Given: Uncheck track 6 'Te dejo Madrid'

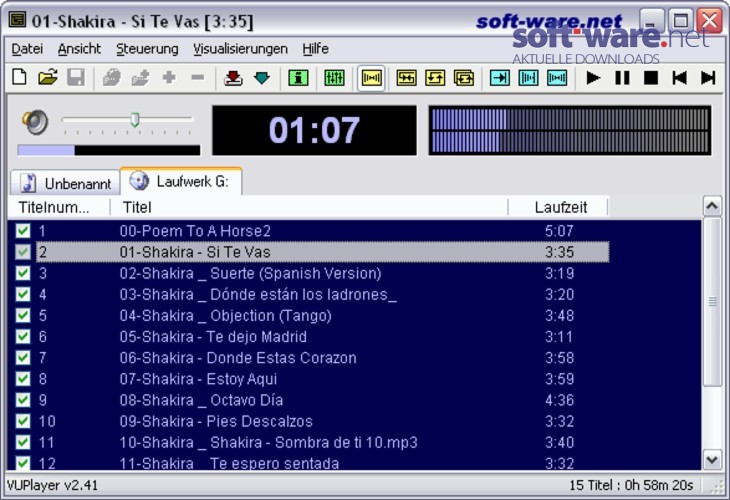Looking at the screenshot, I should tap(23, 336).
